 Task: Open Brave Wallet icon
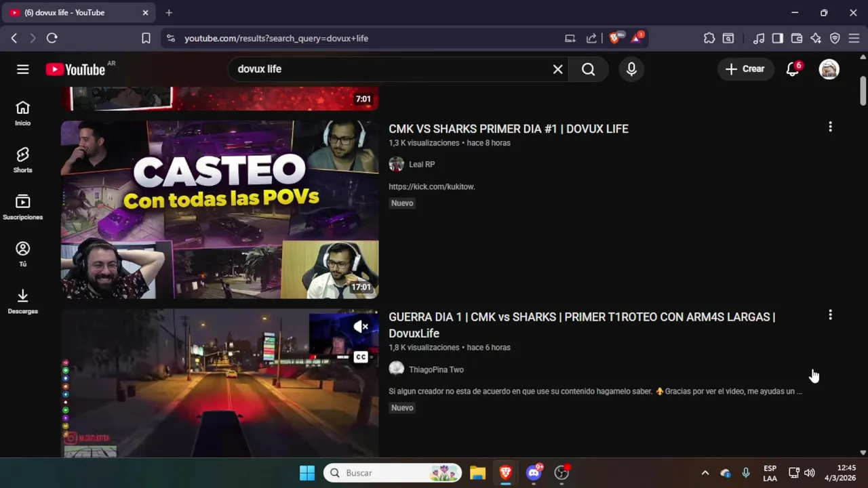[797, 39]
